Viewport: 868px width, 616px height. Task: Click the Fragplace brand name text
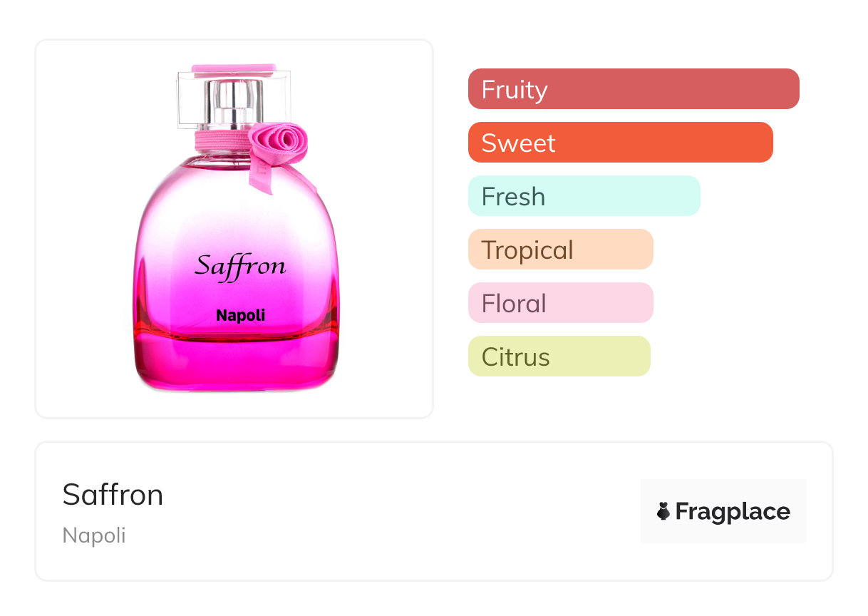733,511
